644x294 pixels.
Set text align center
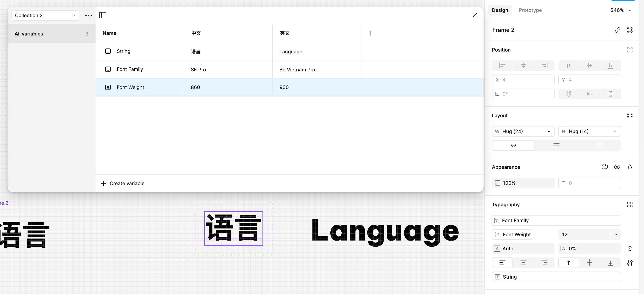click(523, 263)
